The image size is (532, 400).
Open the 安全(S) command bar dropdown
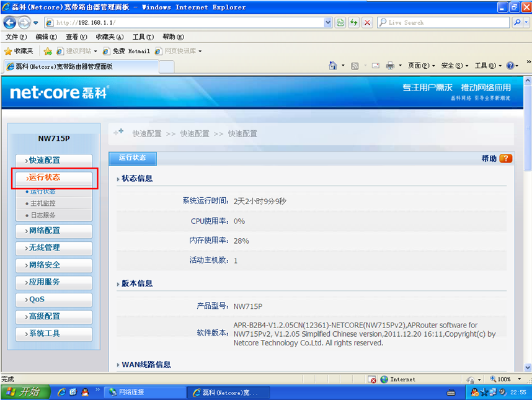point(454,66)
